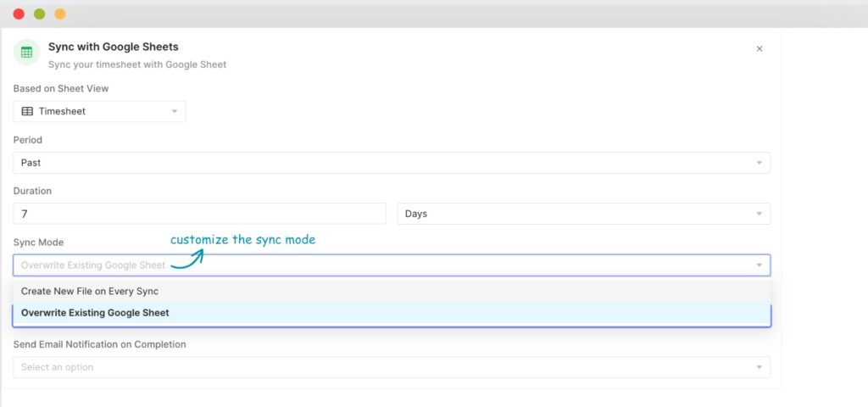
Task: Open the Send Email Notification dropdown
Action: point(392,367)
